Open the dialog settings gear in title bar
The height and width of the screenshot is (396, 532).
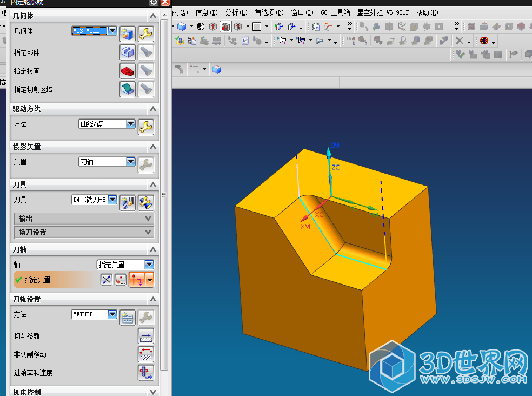(x=154, y=3)
